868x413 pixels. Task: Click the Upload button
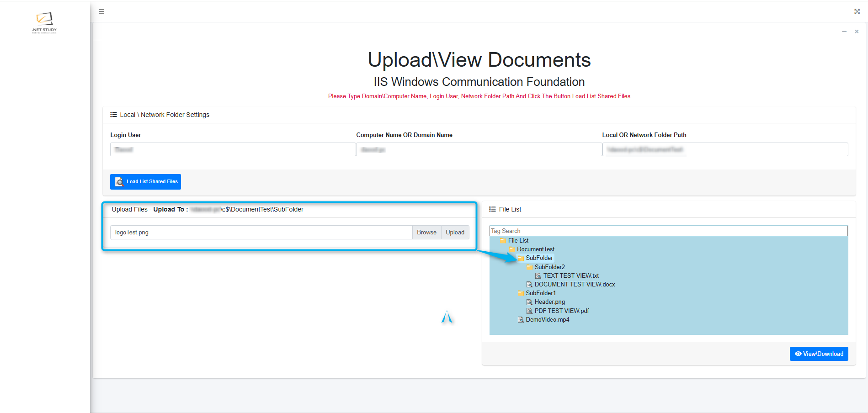[455, 233]
